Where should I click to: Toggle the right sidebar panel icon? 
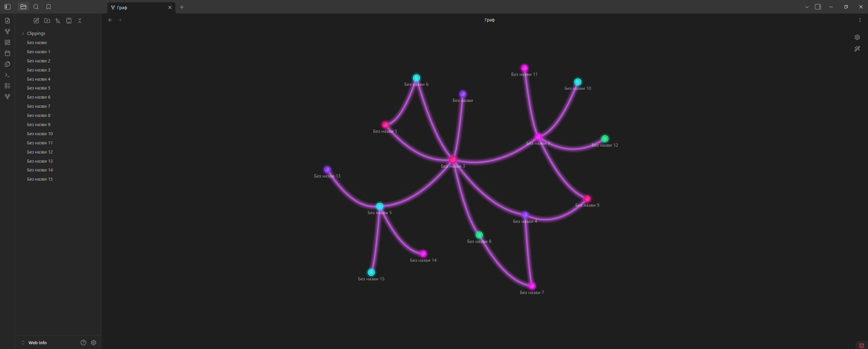tap(818, 7)
